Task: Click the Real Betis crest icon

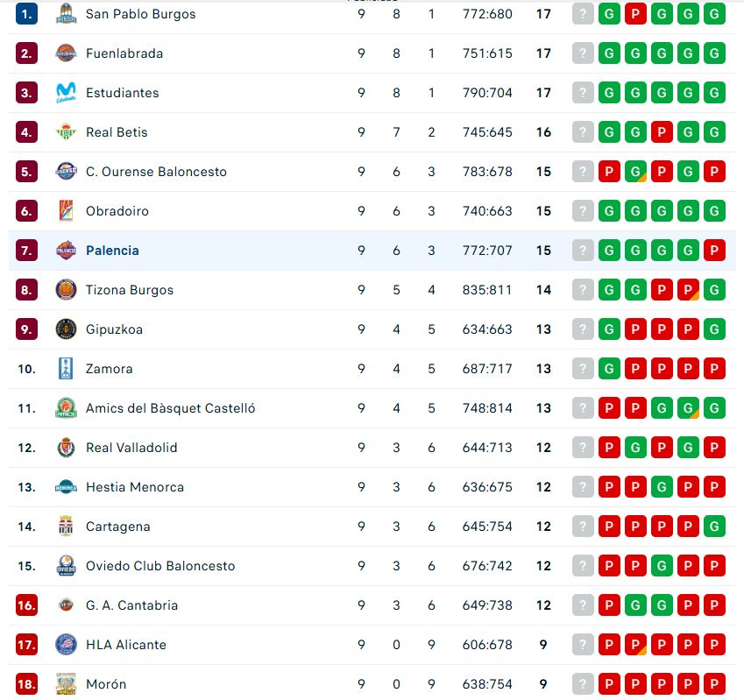Action: point(66,132)
